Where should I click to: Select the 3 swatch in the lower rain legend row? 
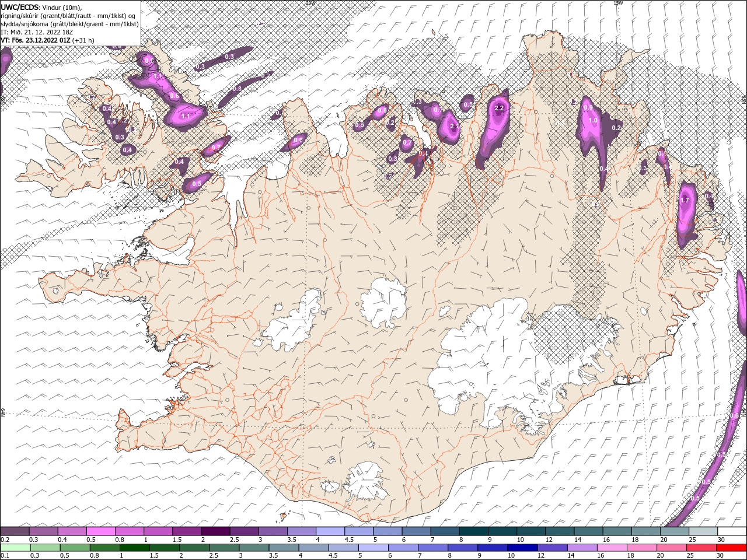pyautogui.click(x=254, y=548)
